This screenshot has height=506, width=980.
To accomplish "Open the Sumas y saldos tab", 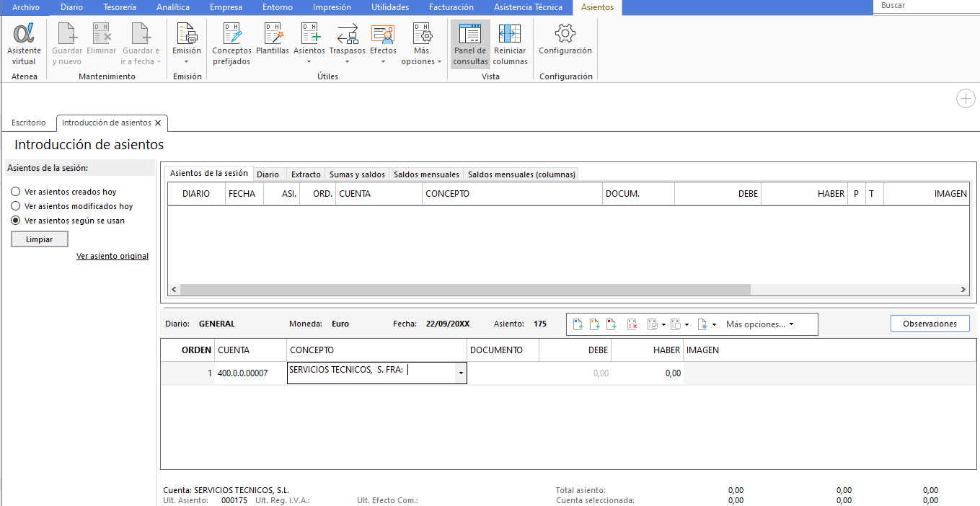I will pyautogui.click(x=357, y=174).
